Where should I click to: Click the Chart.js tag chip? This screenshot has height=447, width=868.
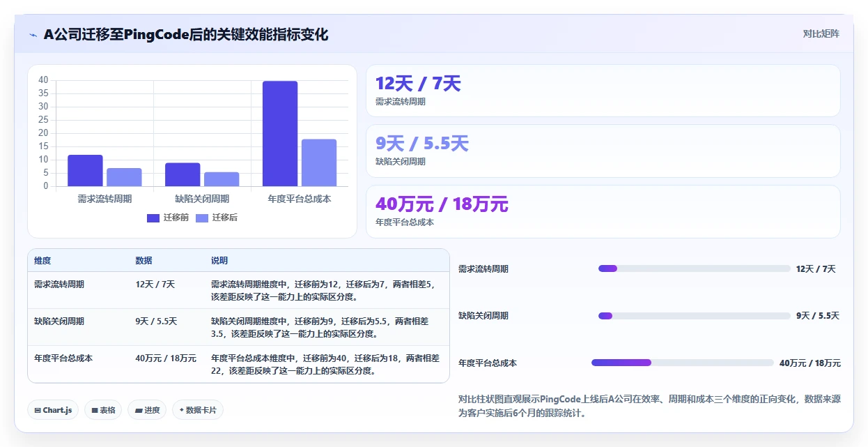[x=54, y=410]
